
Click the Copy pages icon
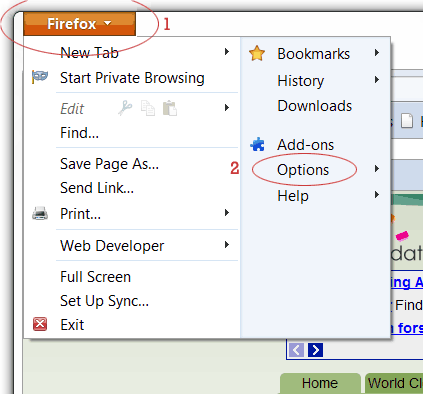pyautogui.click(x=148, y=108)
